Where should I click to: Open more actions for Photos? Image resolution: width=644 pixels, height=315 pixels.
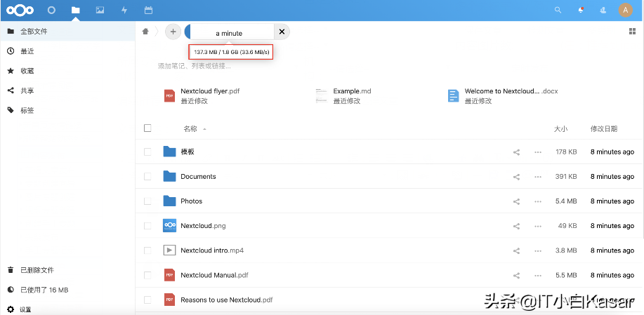pyautogui.click(x=538, y=201)
